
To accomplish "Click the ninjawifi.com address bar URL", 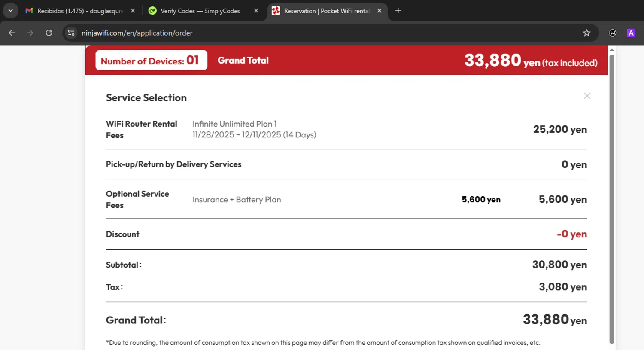I will click(x=137, y=33).
